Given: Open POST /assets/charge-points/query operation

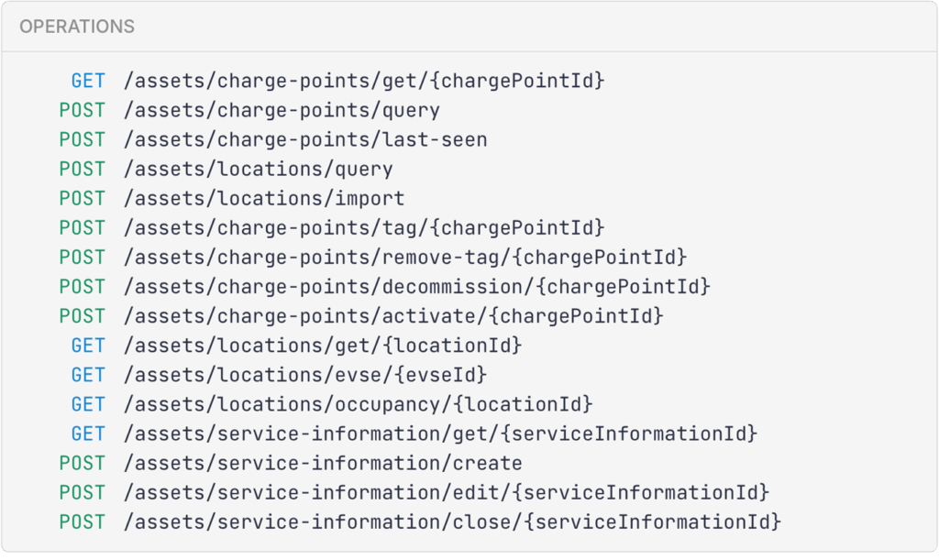Looking at the screenshot, I should (282, 110).
